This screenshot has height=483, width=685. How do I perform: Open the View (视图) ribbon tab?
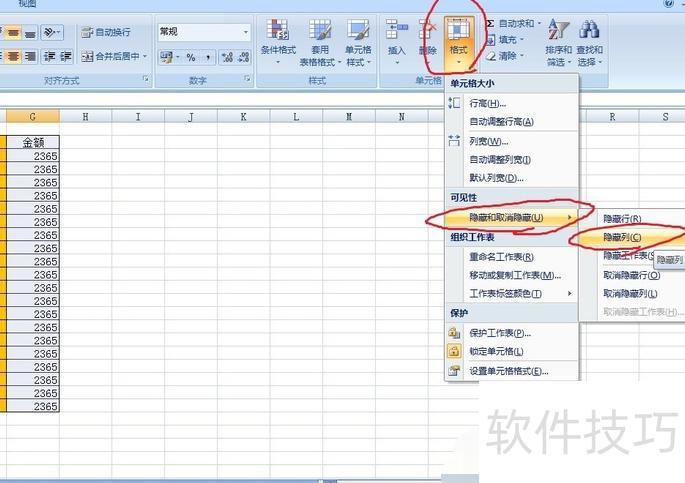[x=27, y=3]
